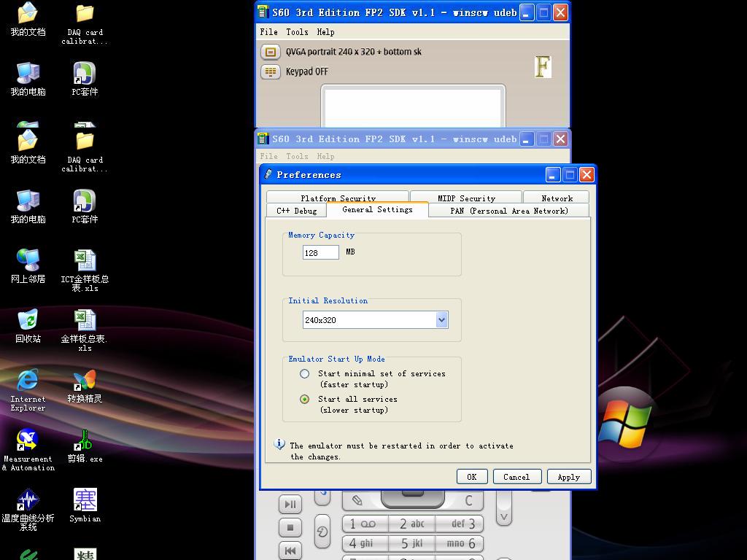Tap the 1 voicemail key on keypad

pos(365,524)
